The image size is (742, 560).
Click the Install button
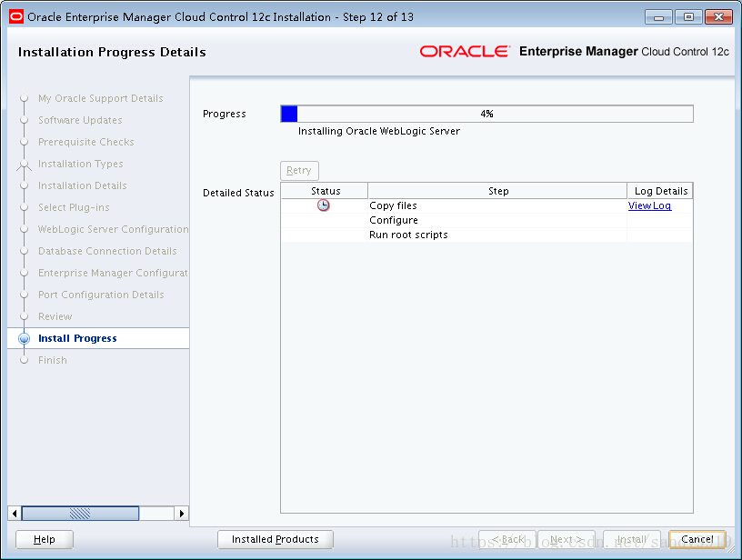(x=632, y=539)
